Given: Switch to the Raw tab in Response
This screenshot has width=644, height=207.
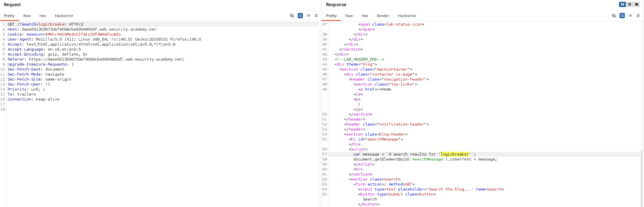Looking at the screenshot, I should pyautogui.click(x=349, y=16).
